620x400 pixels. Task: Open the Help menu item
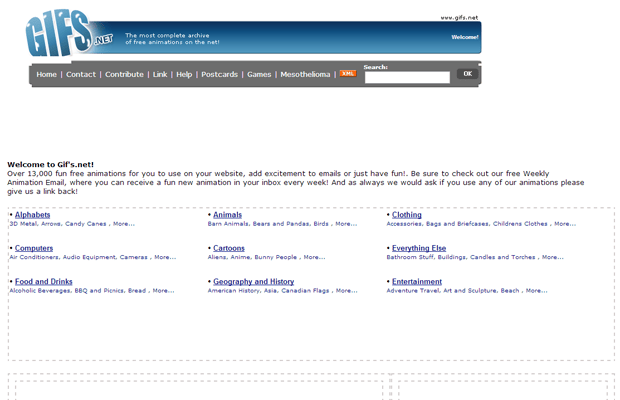coord(184,74)
